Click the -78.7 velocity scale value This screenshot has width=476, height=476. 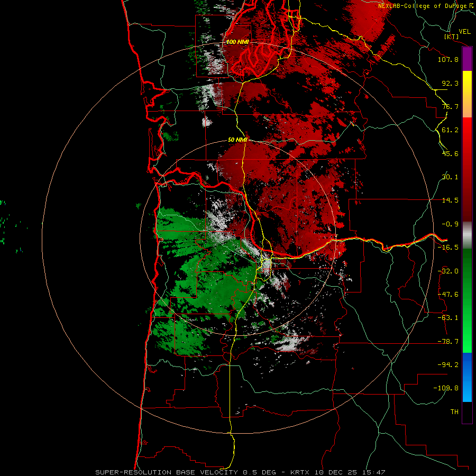(448, 342)
